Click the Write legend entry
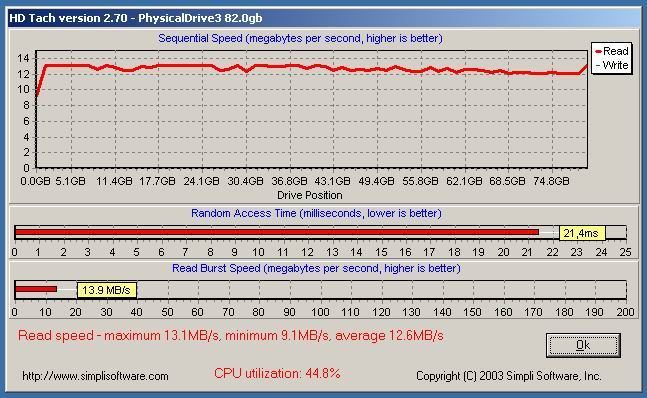Viewport: 647px width, 398px height. 612,65
